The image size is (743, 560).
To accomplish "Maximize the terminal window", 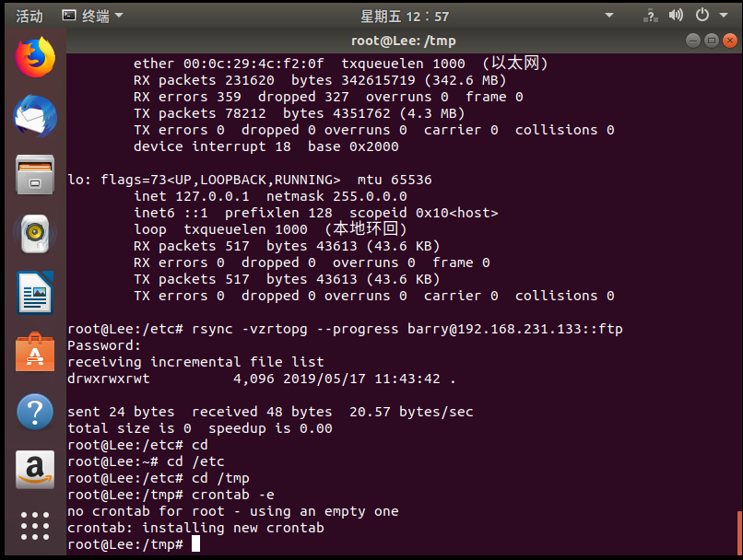I will [x=711, y=41].
